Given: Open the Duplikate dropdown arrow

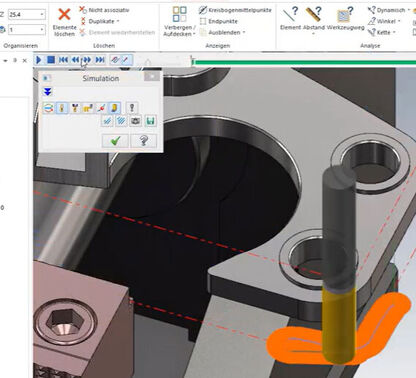Looking at the screenshot, I should tap(118, 21).
